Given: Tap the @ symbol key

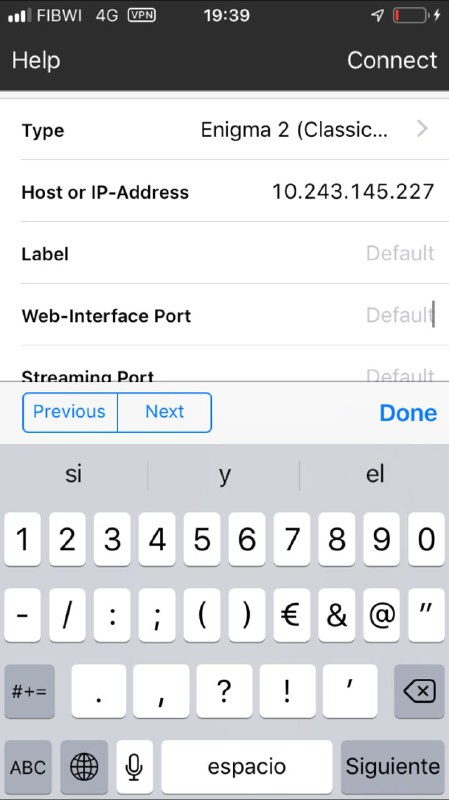Looking at the screenshot, I should click(382, 615).
